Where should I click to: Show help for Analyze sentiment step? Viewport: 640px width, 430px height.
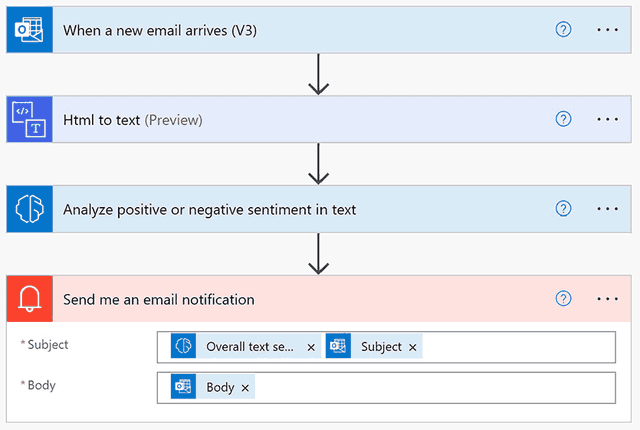[563, 209]
